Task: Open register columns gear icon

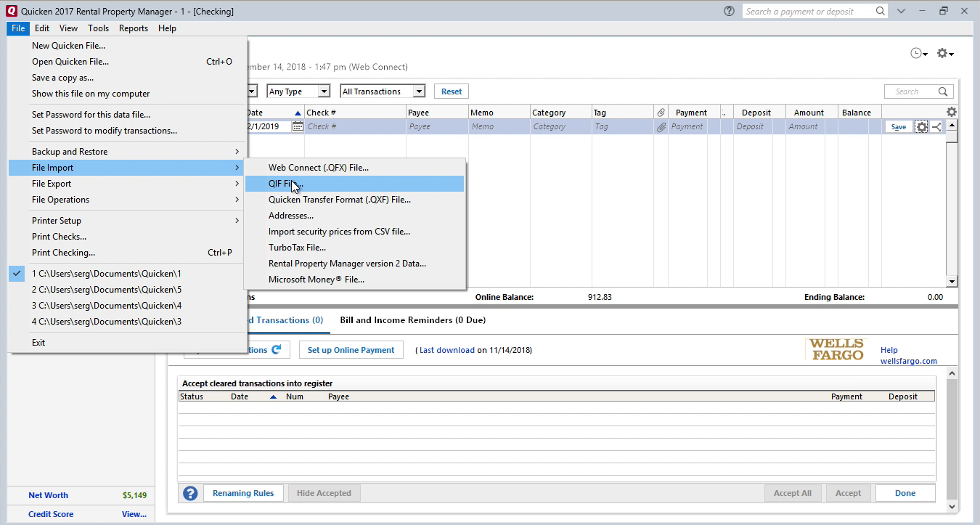Action: 952,112
